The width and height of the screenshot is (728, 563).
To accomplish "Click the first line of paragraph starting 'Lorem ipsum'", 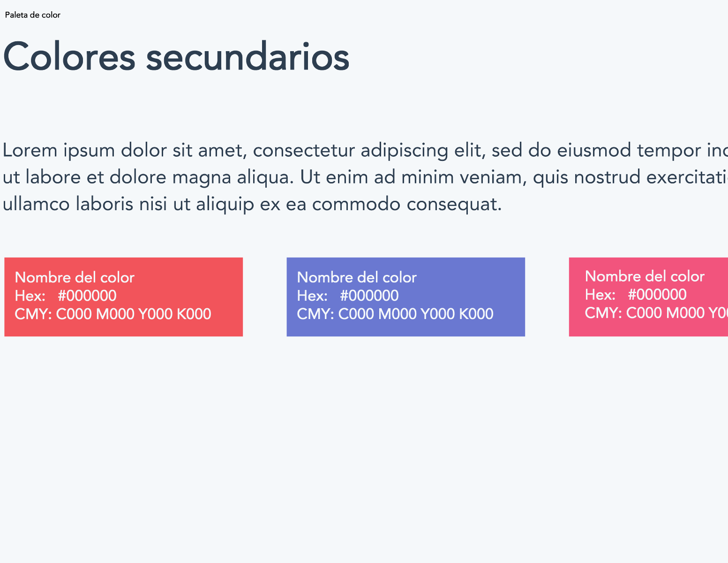I will [x=365, y=151].
